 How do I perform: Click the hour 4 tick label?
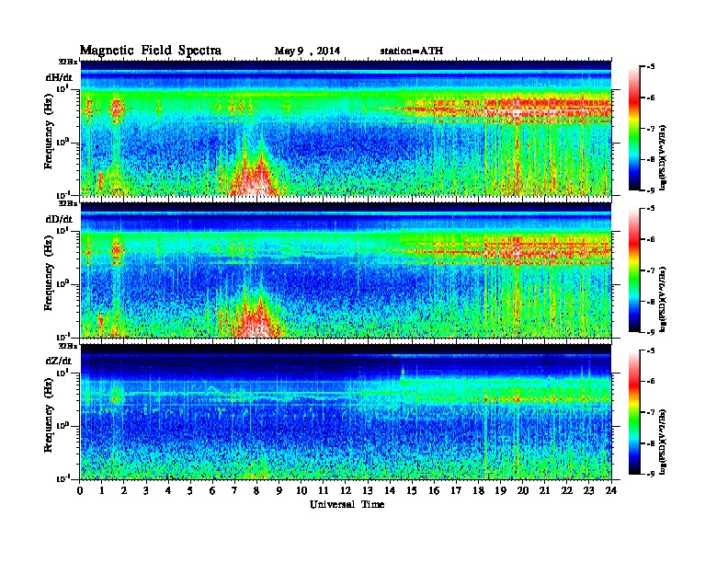click(168, 490)
